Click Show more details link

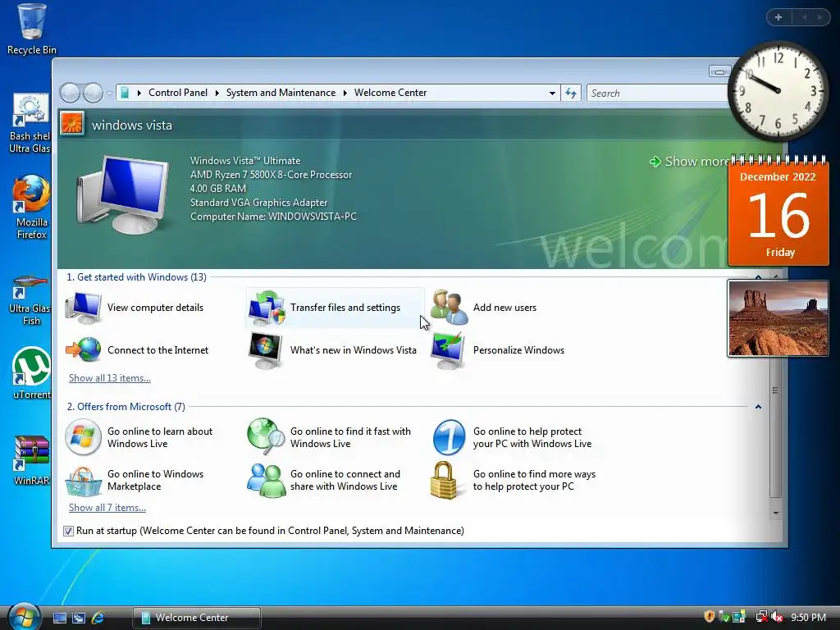coord(688,162)
